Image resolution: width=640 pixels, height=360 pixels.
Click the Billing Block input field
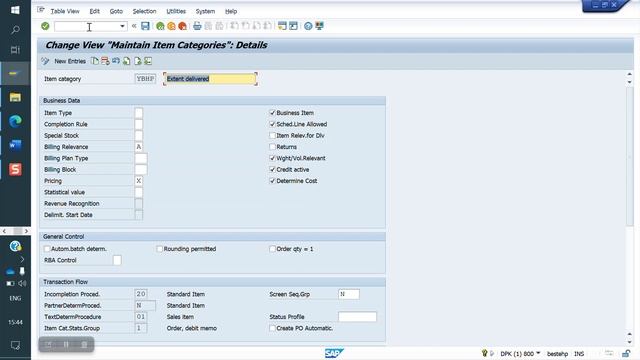pos(141,169)
